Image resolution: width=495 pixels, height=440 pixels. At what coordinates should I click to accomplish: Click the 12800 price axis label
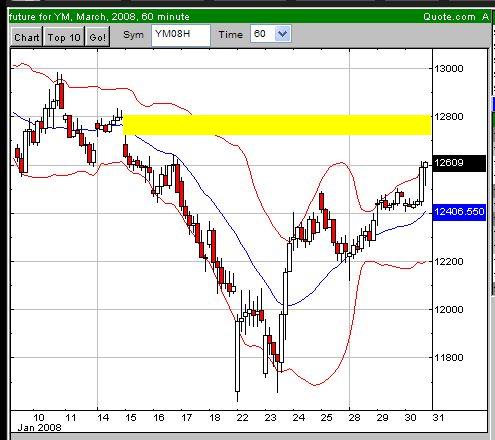(449, 117)
